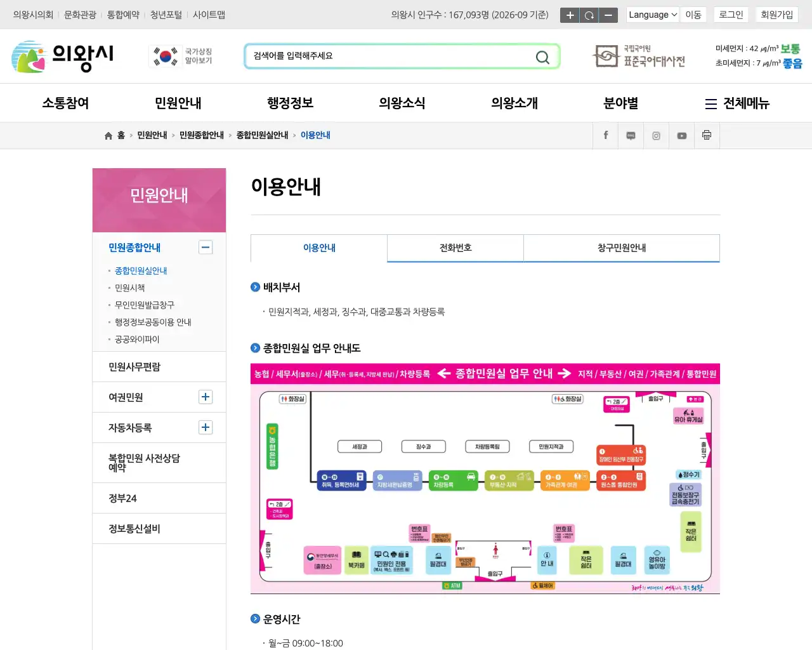Click the 회원가입 button

777,15
